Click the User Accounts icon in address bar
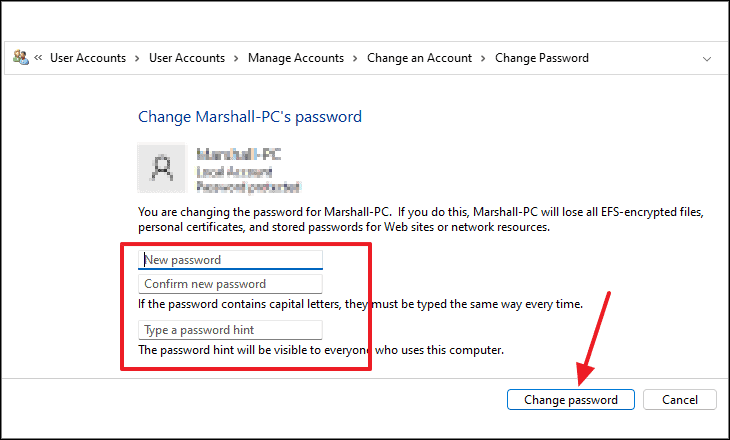 (x=20, y=58)
